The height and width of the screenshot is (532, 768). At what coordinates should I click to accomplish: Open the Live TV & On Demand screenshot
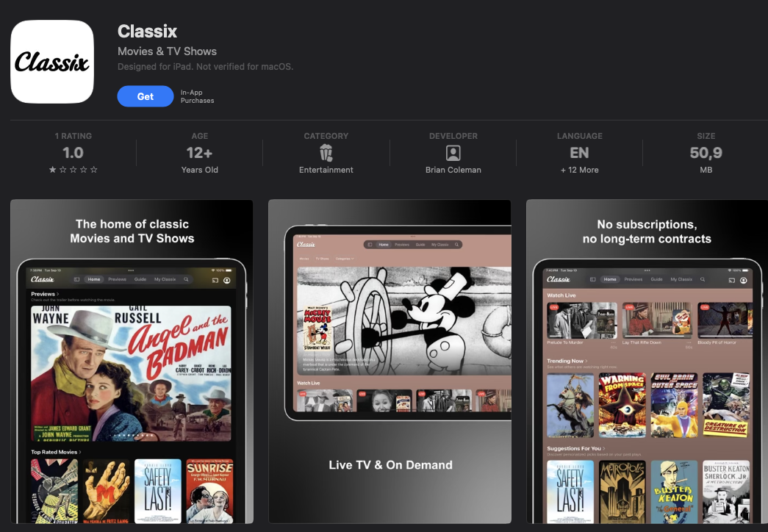click(x=390, y=362)
